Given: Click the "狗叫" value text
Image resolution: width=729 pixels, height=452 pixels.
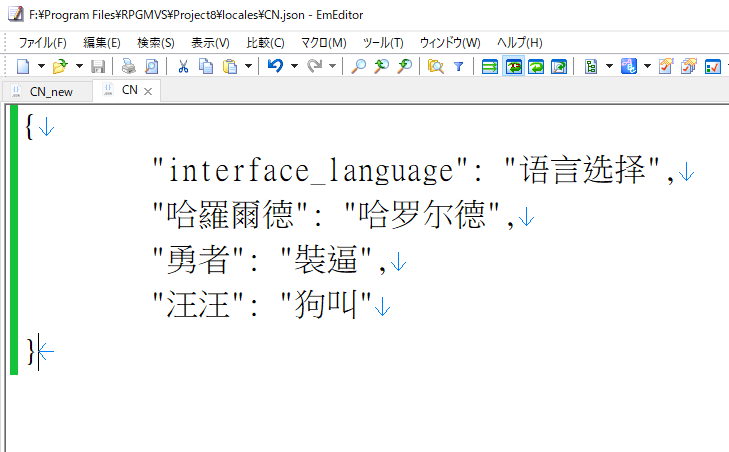Looking at the screenshot, I should 326,305.
